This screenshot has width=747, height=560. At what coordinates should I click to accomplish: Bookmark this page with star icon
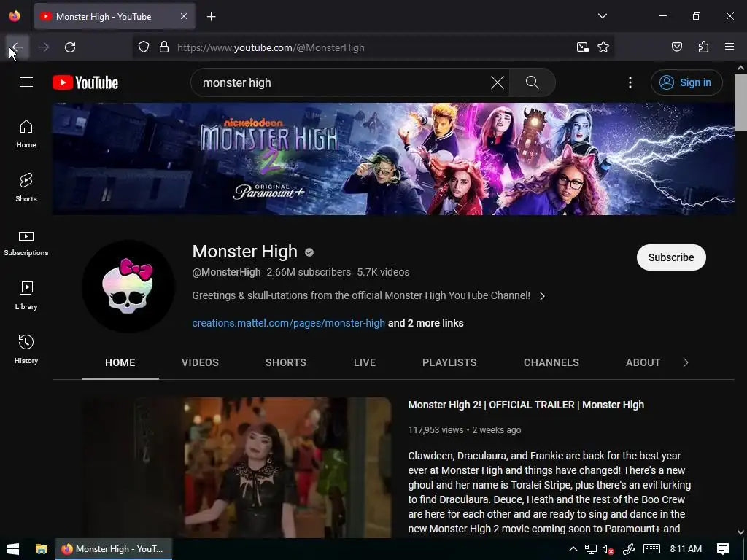[x=603, y=47]
